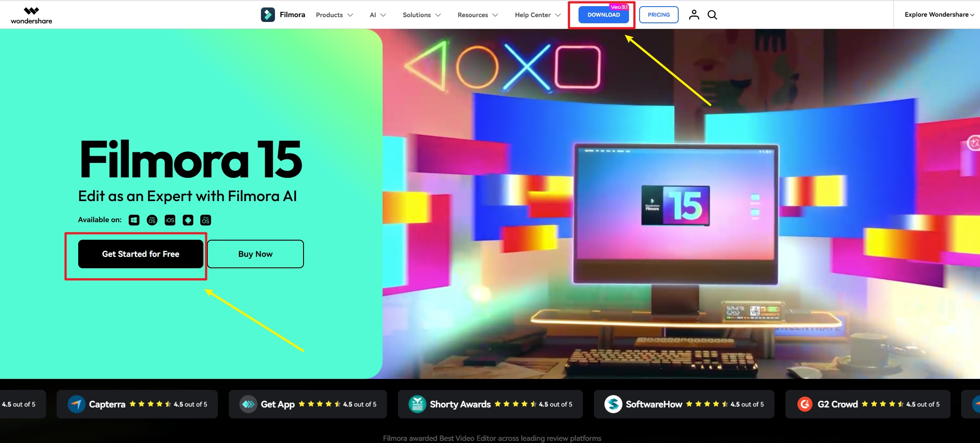Select the macOS platform icon
The image size is (980, 443).
pyautogui.click(x=152, y=220)
